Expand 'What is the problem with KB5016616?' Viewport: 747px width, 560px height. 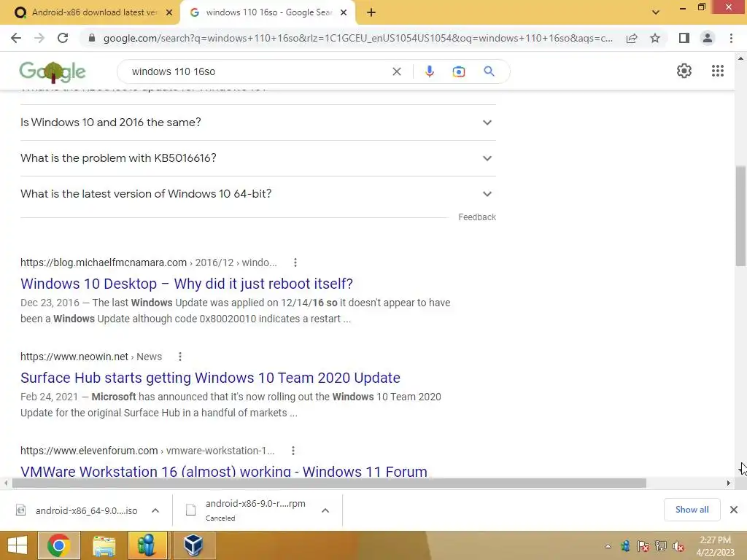pyautogui.click(x=258, y=158)
